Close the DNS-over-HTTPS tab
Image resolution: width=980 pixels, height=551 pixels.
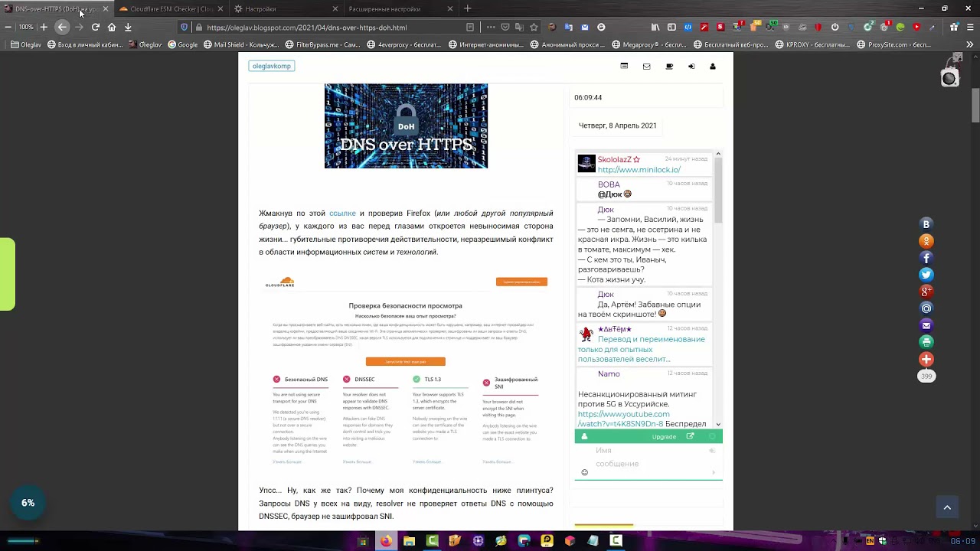pyautogui.click(x=106, y=8)
